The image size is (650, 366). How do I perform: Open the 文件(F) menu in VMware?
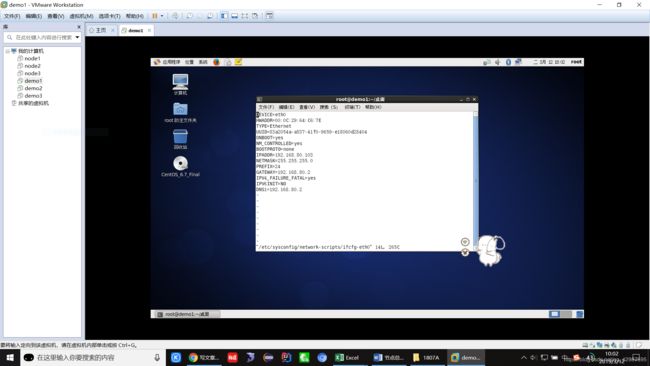12,16
